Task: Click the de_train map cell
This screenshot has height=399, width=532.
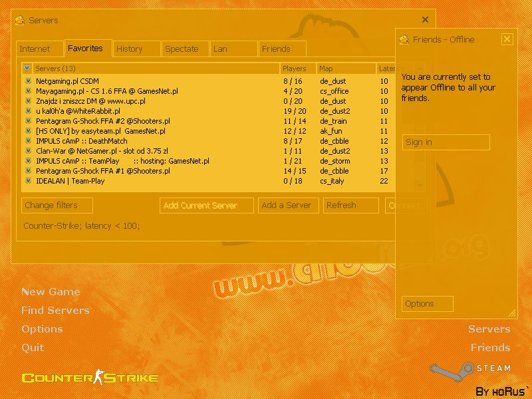Action: click(x=333, y=121)
